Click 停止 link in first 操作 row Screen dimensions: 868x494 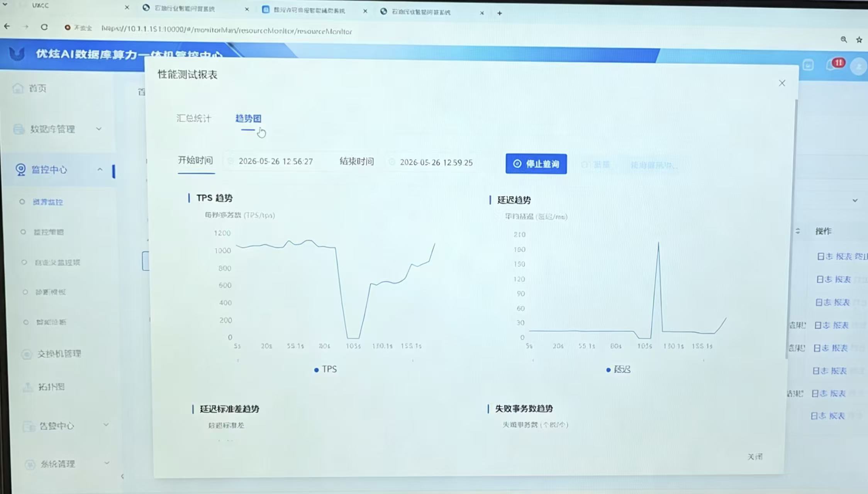[x=861, y=256]
